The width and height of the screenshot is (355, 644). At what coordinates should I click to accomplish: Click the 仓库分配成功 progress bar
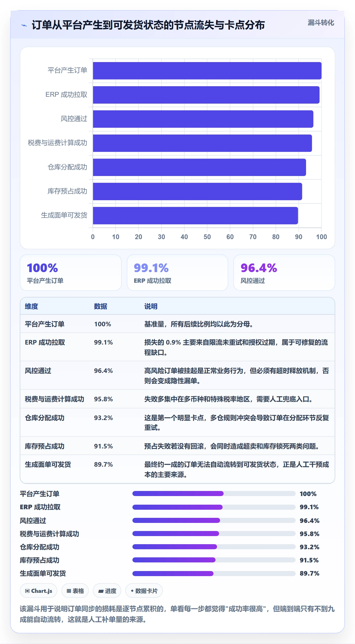coord(214,547)
